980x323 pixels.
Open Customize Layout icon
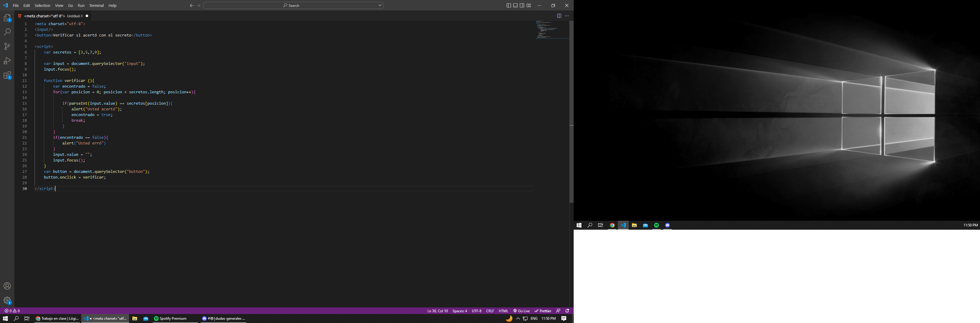[529, 5]
